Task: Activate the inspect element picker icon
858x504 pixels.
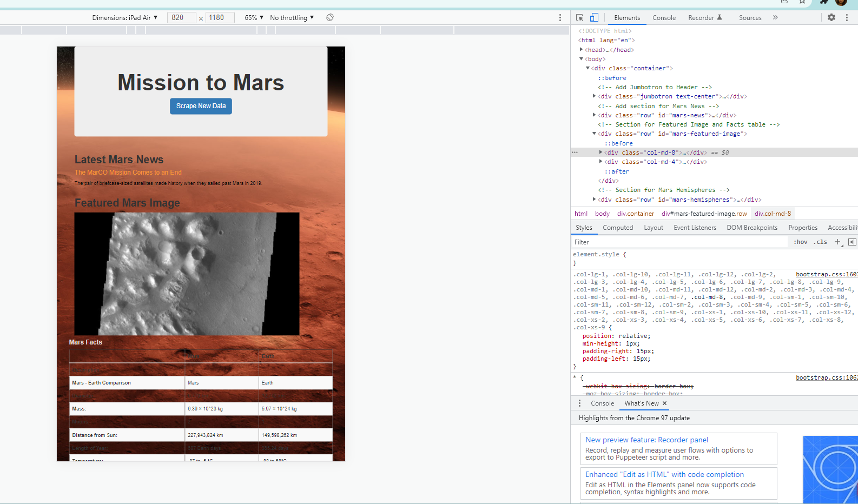Action: (580, 17)
